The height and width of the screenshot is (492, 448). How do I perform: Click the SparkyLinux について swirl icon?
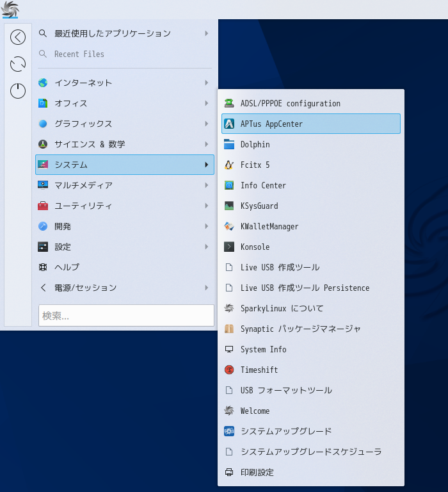(x=229, y=308)
